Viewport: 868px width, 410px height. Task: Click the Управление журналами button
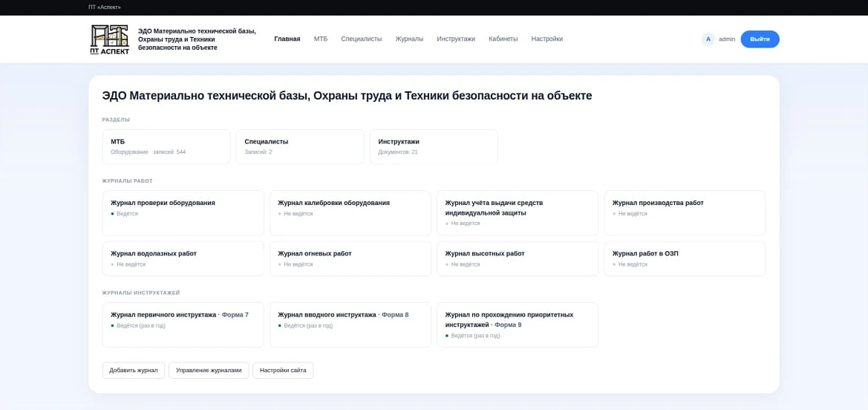click(x=209, y=370)
